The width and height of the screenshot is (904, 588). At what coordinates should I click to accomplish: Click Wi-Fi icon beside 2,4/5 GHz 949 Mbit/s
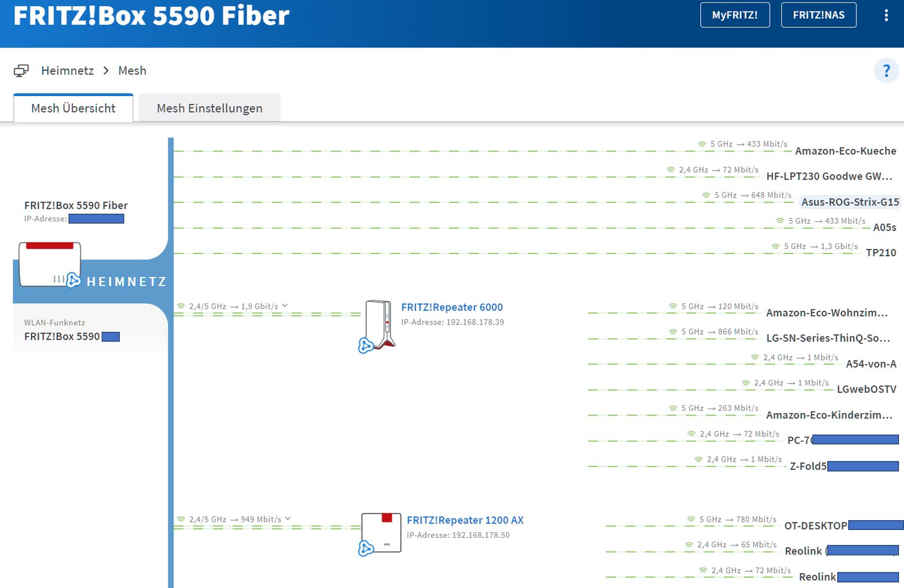[181, 519]
